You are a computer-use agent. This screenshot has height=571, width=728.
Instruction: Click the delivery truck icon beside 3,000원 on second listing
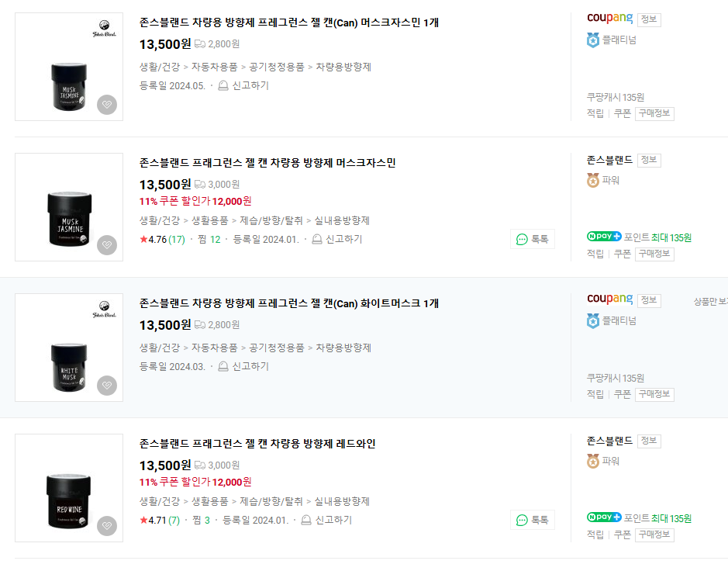point(199,185)
